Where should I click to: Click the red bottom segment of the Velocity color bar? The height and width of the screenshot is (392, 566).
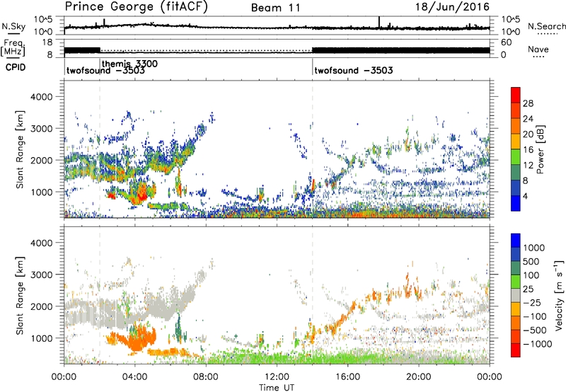coord(516,350)
